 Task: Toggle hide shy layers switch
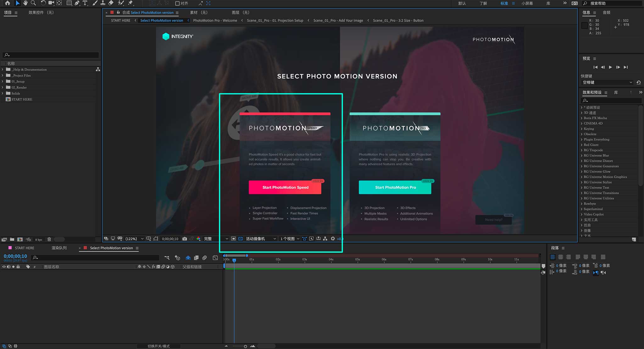188,258
